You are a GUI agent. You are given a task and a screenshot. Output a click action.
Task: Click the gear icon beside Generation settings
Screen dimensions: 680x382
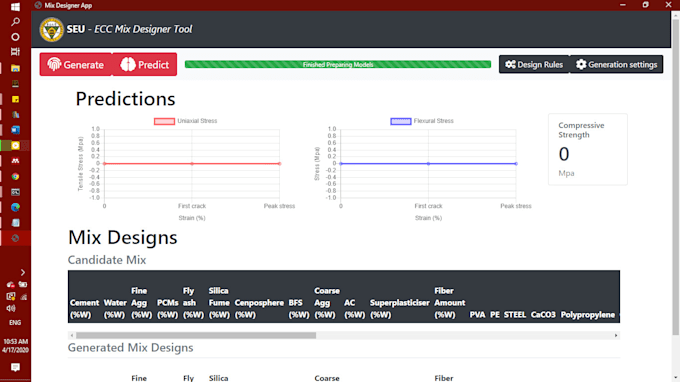[x=581, y=65]
